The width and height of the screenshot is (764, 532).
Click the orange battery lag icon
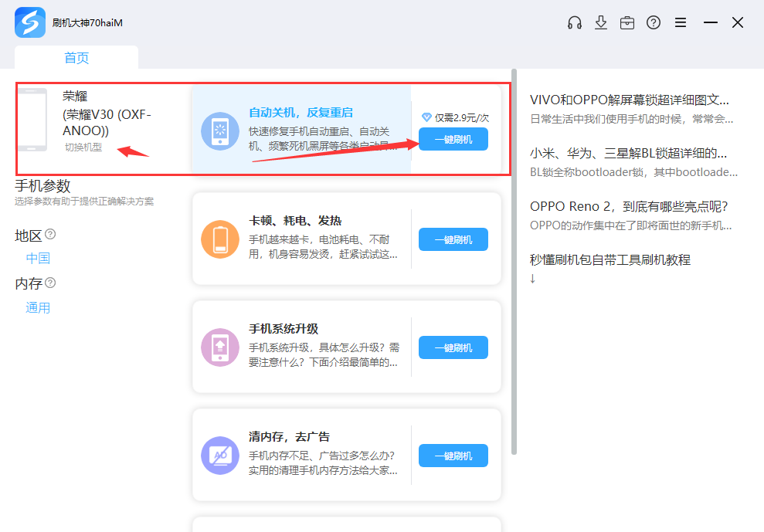tap(219, 239)
